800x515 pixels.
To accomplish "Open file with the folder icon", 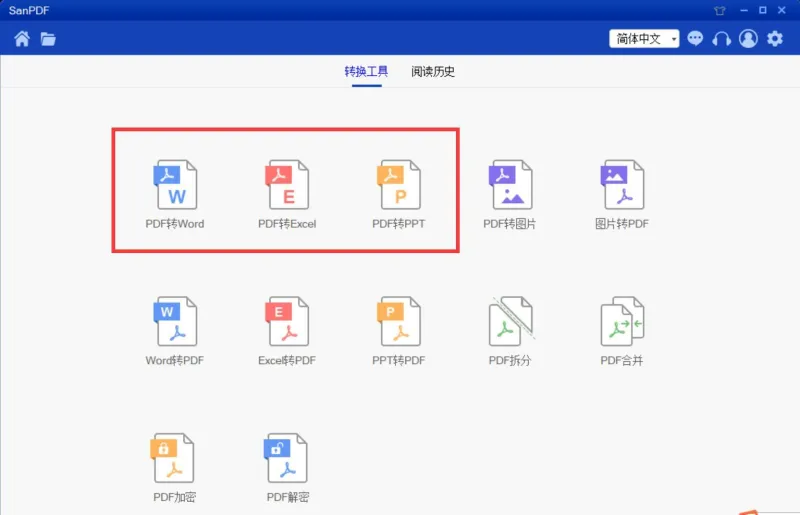I will point(48,39).
